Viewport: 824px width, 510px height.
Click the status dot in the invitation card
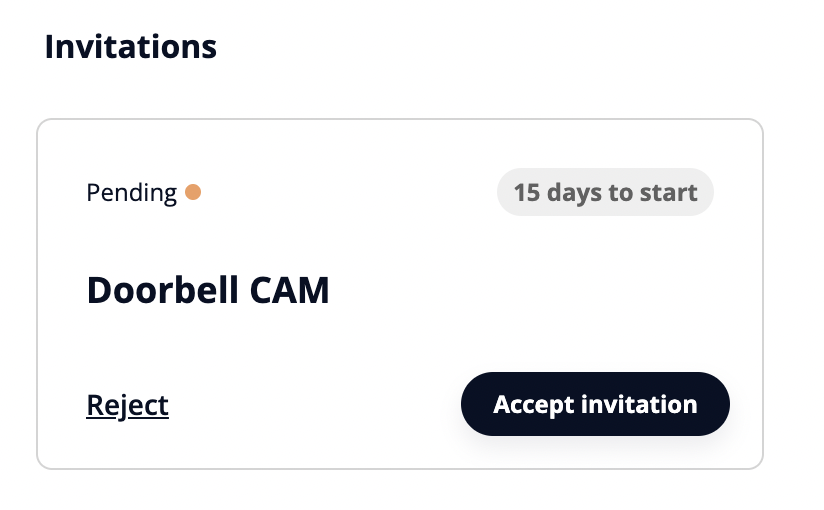click(x=193, y=192)
